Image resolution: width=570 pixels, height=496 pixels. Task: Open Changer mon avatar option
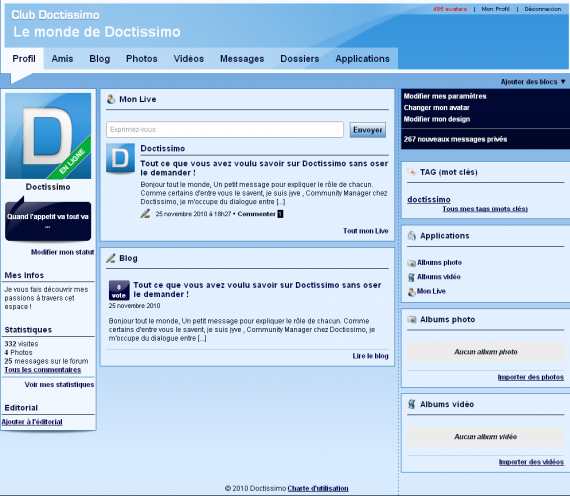point(436,108)
